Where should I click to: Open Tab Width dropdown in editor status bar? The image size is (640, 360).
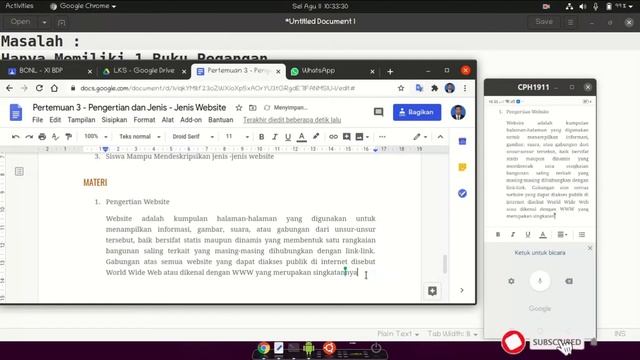pyautogui.click(x=452, y=333)
